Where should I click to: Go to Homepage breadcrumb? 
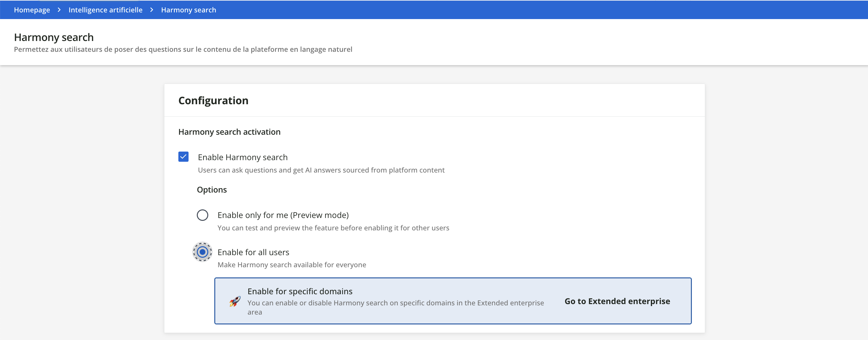32,10
